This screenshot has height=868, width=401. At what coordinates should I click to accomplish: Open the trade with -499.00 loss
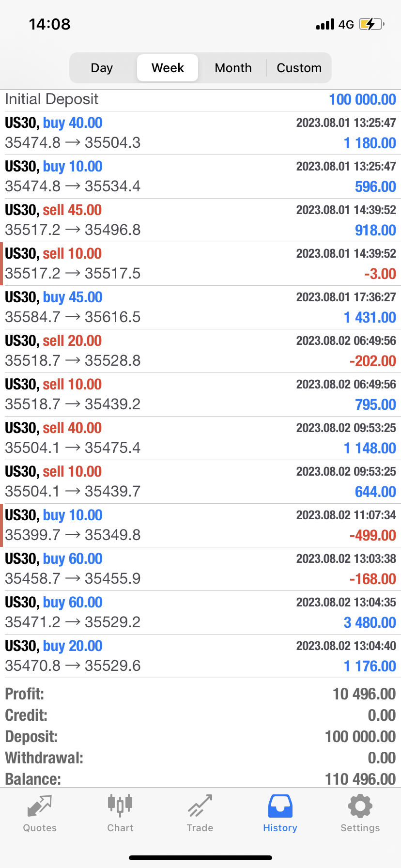tap(200, 525)
